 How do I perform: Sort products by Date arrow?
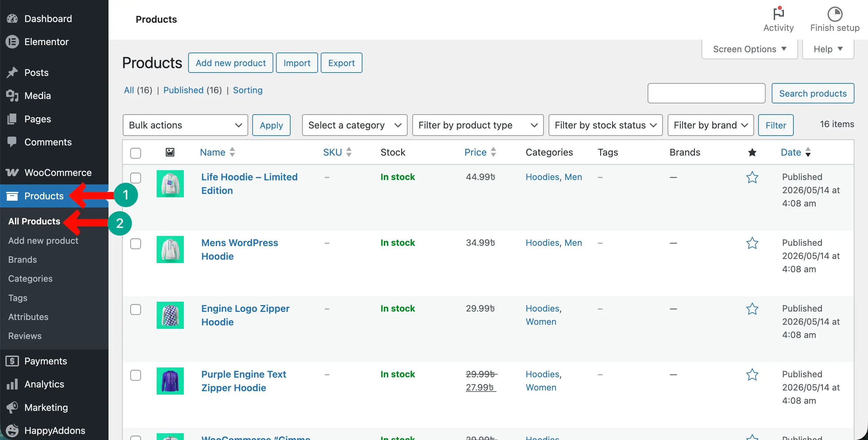[x=808, y=152]
